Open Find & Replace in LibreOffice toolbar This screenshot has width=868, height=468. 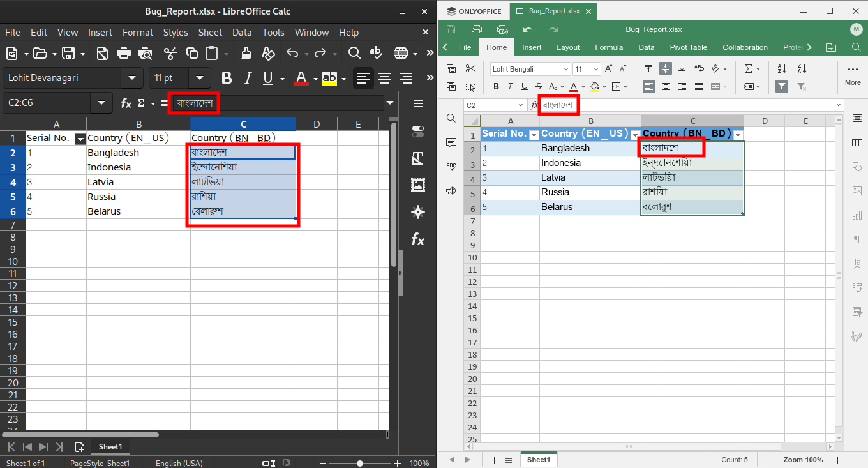(x=355, y=54)
